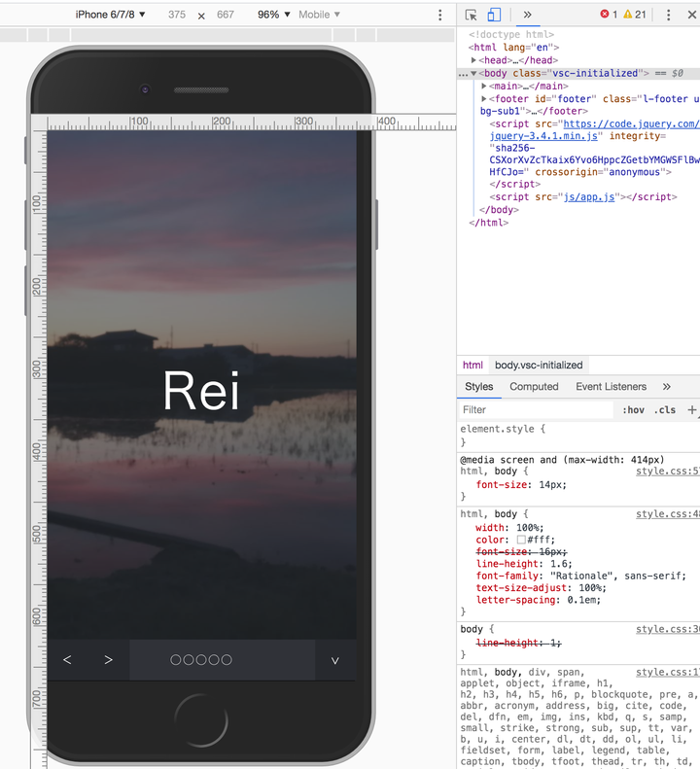
Task: Expand the main element node
Action: 484,86
